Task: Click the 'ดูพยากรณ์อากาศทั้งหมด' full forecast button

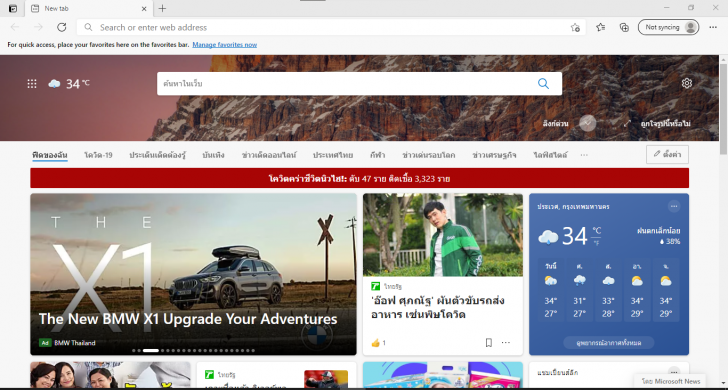Action: (609, 343)
